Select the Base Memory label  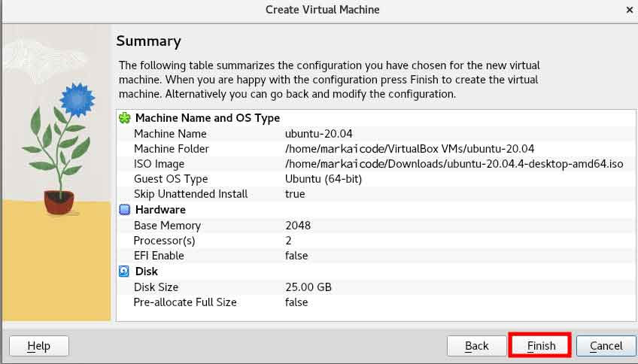point(167,226)
